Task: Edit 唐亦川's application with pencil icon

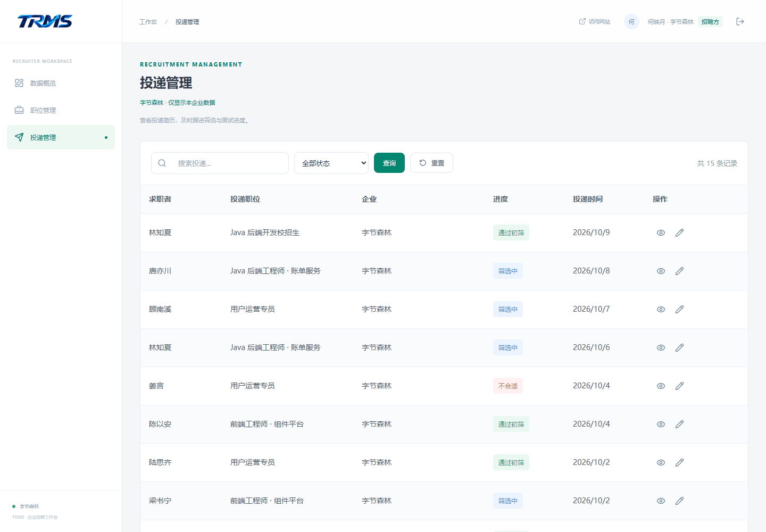Action: coord(679,271)
